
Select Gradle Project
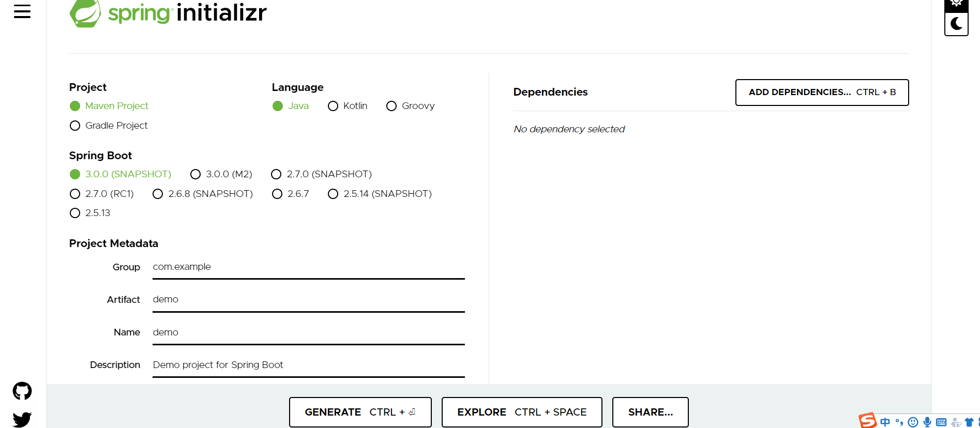tap(108, 126)
